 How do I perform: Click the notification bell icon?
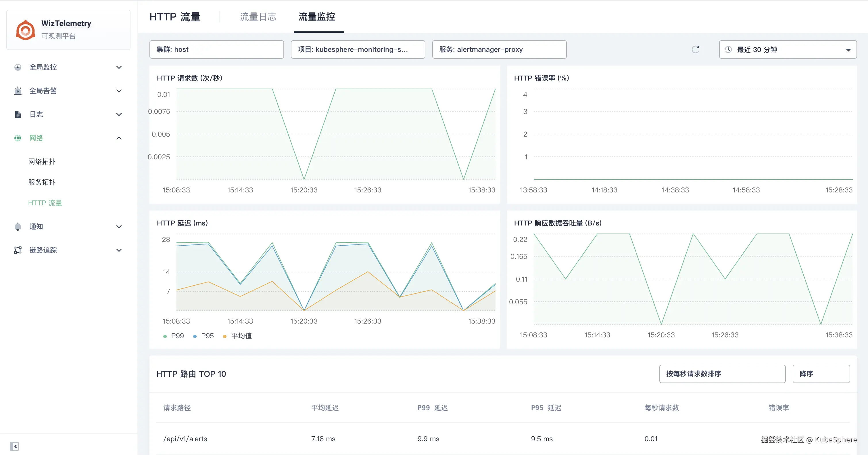[x=18, y=227]
